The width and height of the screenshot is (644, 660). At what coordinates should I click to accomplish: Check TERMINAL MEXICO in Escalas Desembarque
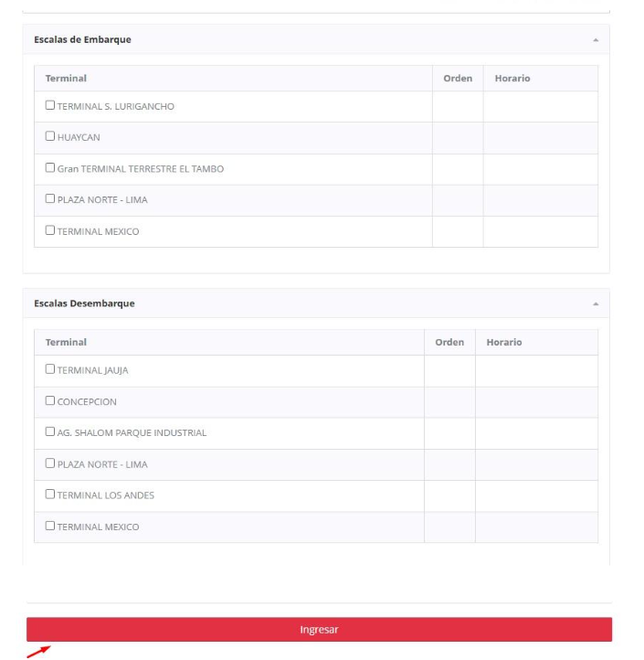click(50, 527)
